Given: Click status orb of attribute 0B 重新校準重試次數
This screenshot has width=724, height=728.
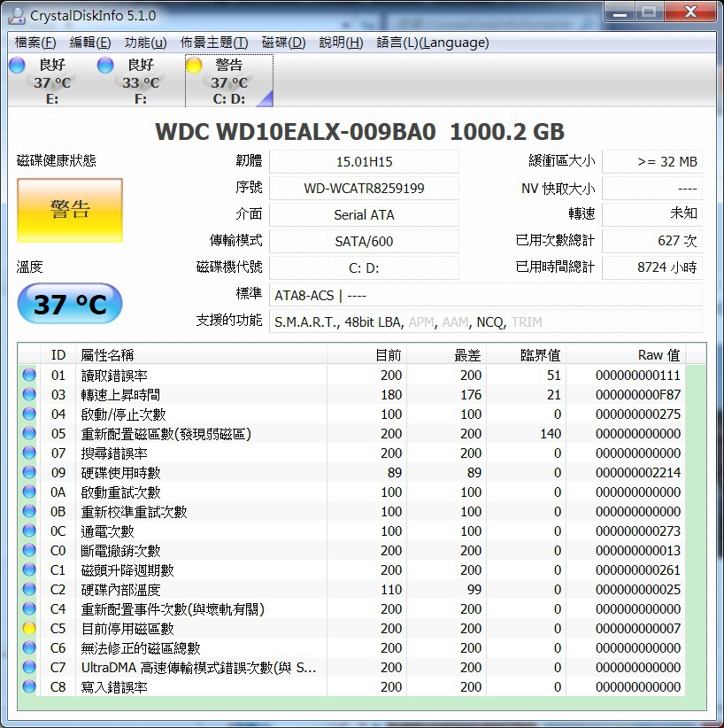Looking at the screenshot, I should pyautogui.click(x=29, y=511).
